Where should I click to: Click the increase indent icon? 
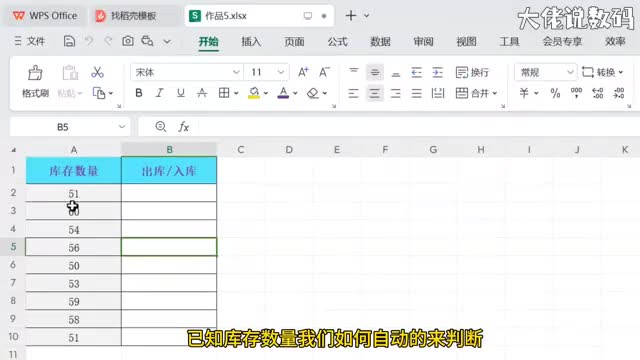pyautogui.click(x=438, y=73)
